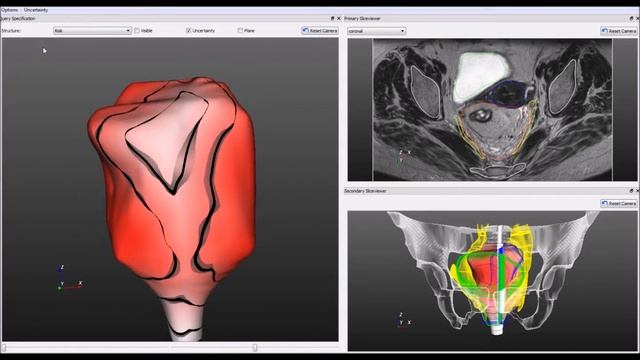Click the Primary Sliceviewer panel title

pos(362,18)
